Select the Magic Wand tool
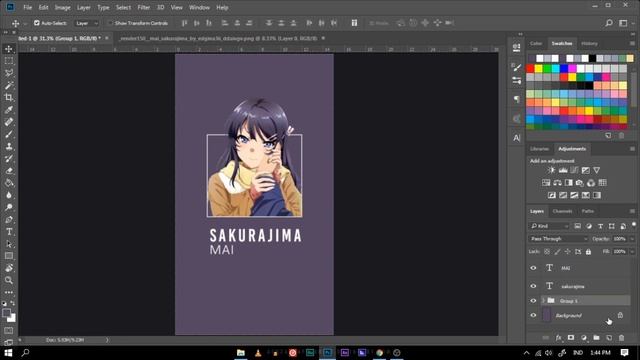The image size is (640, 360). tap(9, 85)
